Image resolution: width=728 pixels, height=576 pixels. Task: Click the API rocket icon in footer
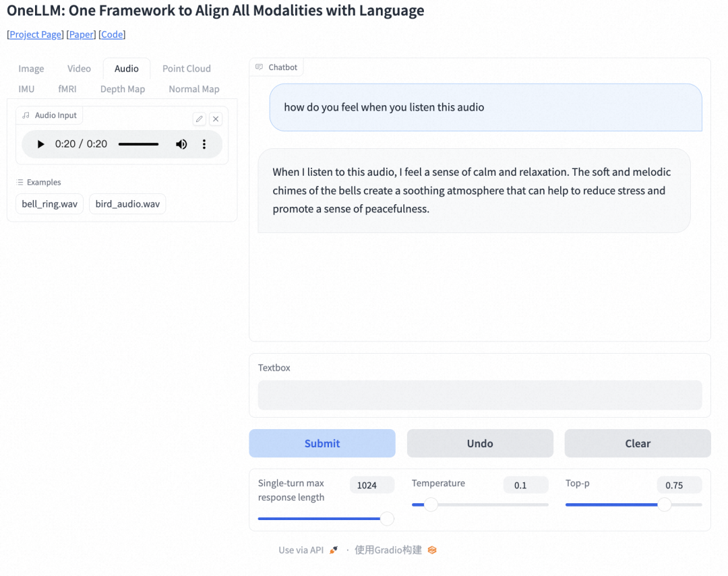[334, 550]
